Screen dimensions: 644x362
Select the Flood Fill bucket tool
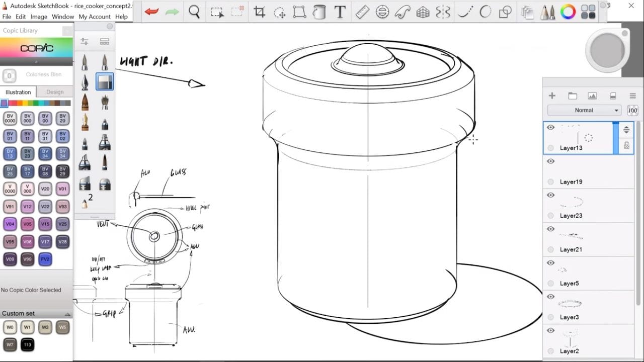319,12
